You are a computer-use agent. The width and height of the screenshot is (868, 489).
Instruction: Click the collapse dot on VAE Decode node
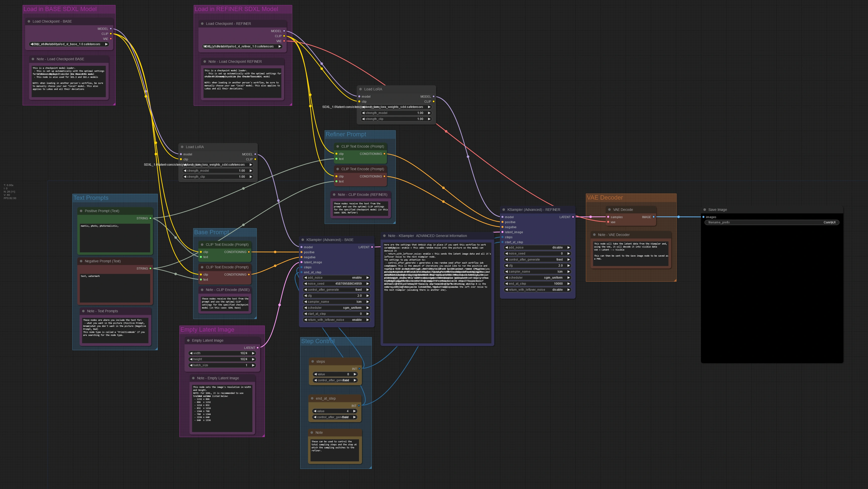click(x=609, y=210)
